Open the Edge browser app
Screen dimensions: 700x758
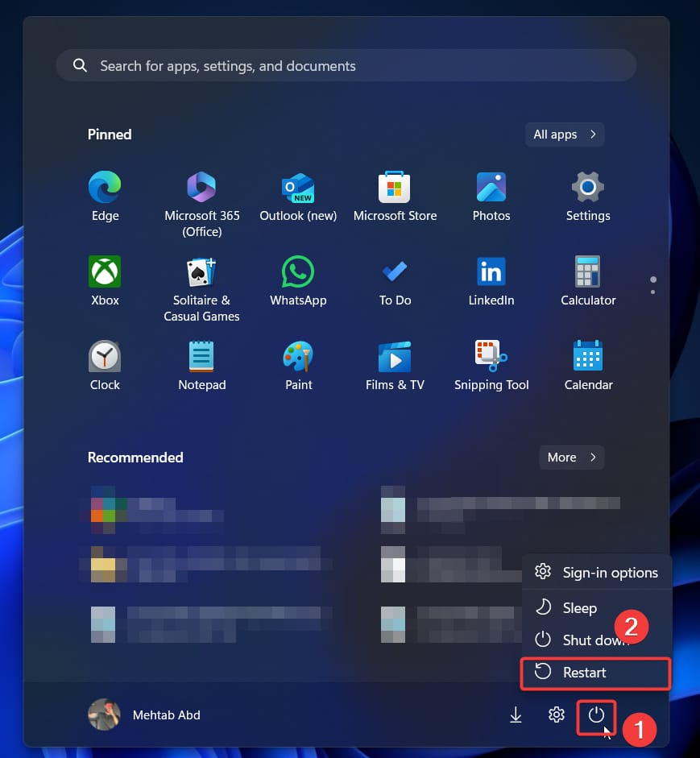[x=105, y=196]
